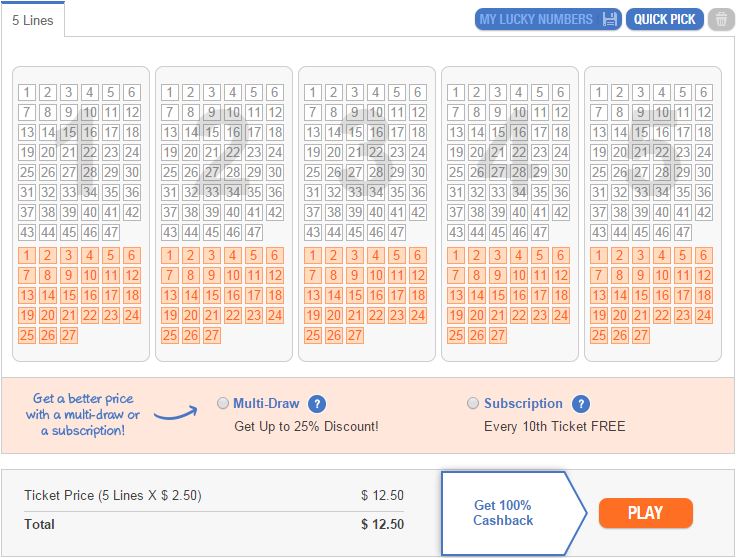Viewport: 738px width, 558px height.
Task: Choose orange bonus number 6 in line 5
Action: [704, 255]
